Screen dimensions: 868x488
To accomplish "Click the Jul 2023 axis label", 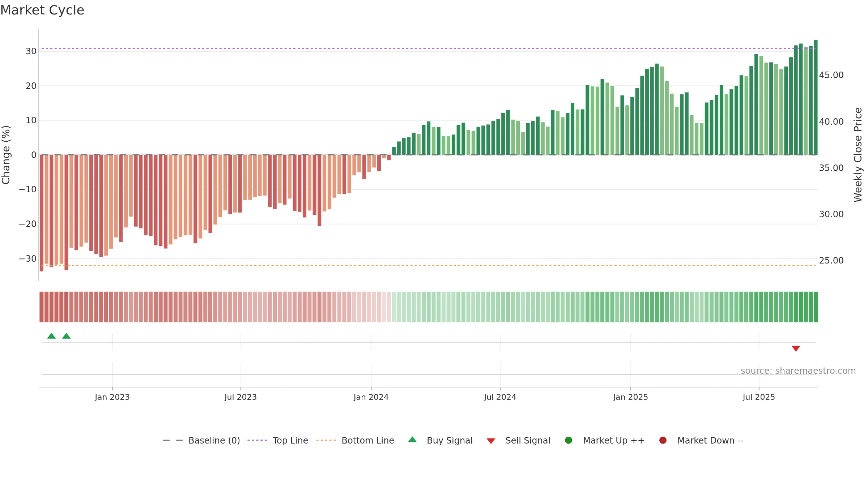I will point(241,397).
